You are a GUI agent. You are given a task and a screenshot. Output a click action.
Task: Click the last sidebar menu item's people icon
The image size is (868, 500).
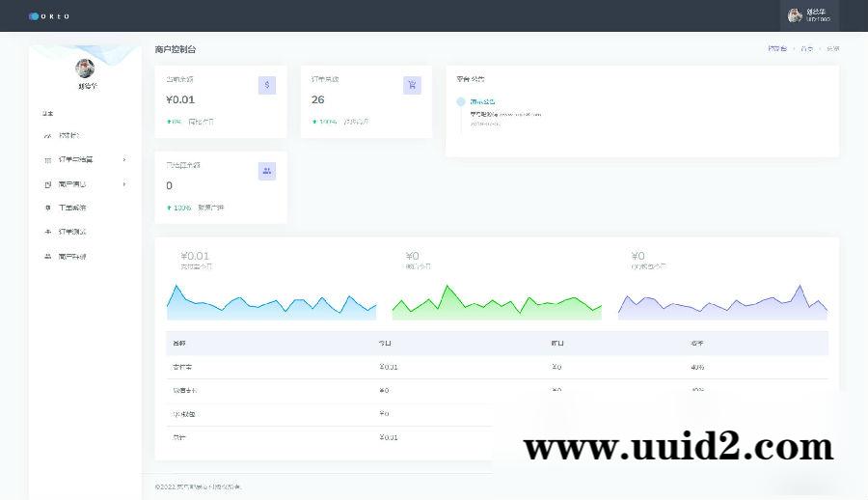[48, 257]
